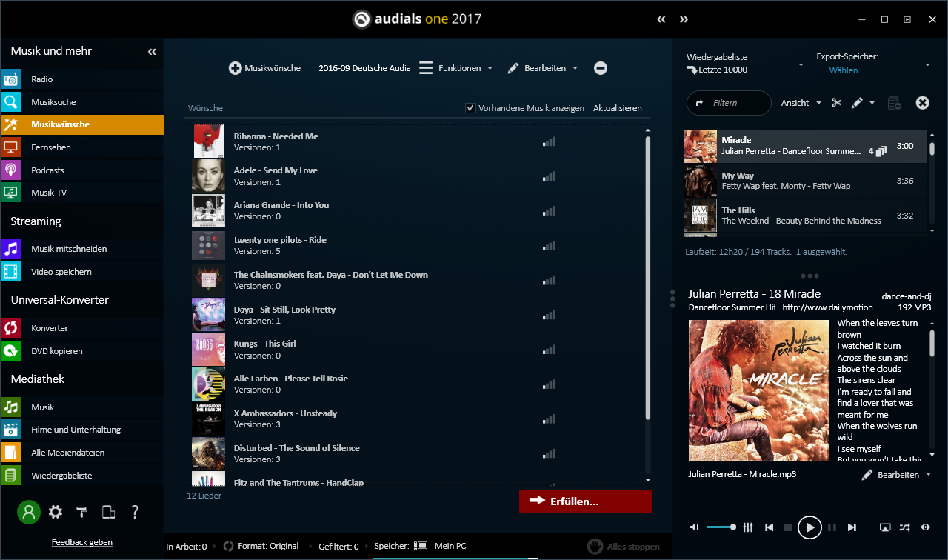Screen dimensions: 948x560
Task: Click the settings gear icon in sidebar
Action: pyautogui.click(x=56, y=512)
